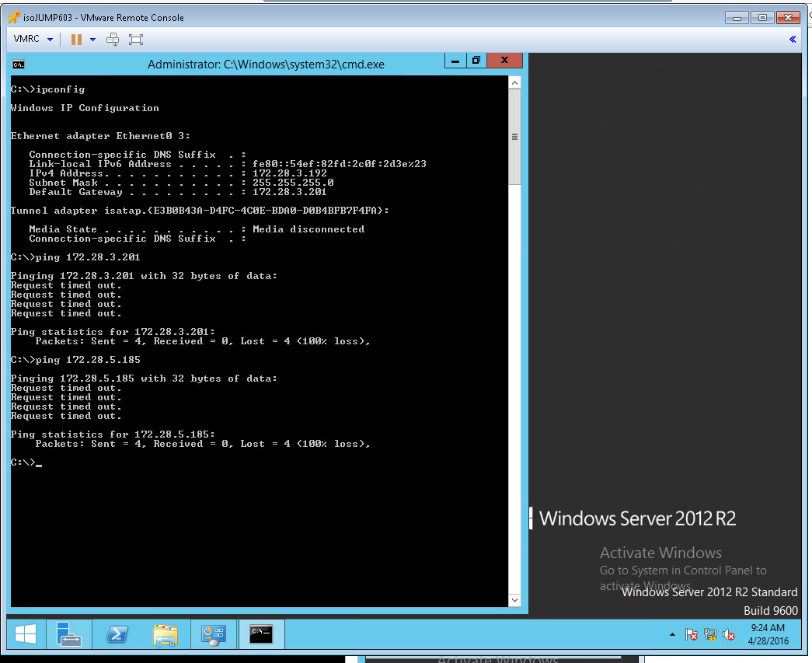Launch PowerShell from taskbar
Image resolution: width=812 pixels, height=663 pixels.
(117, 634)
